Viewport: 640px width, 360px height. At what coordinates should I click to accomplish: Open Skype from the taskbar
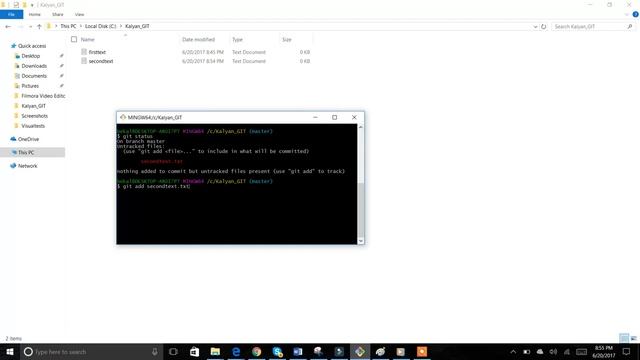point(277,351)
